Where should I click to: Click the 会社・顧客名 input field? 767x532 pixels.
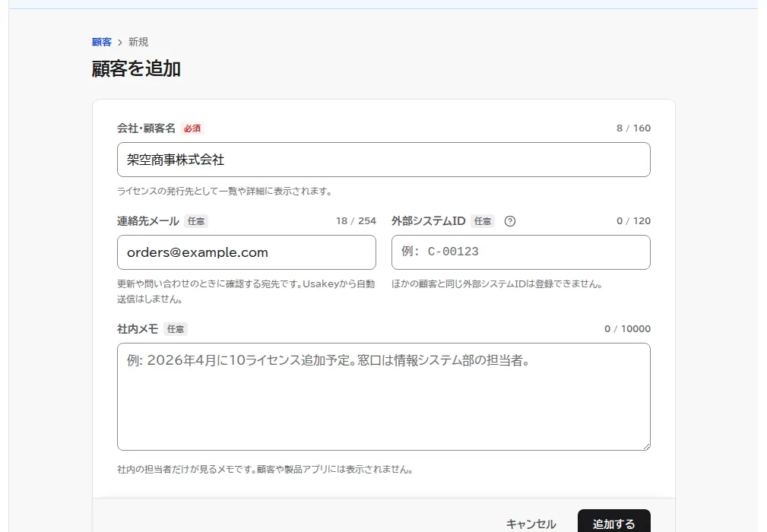coord(383,160)
